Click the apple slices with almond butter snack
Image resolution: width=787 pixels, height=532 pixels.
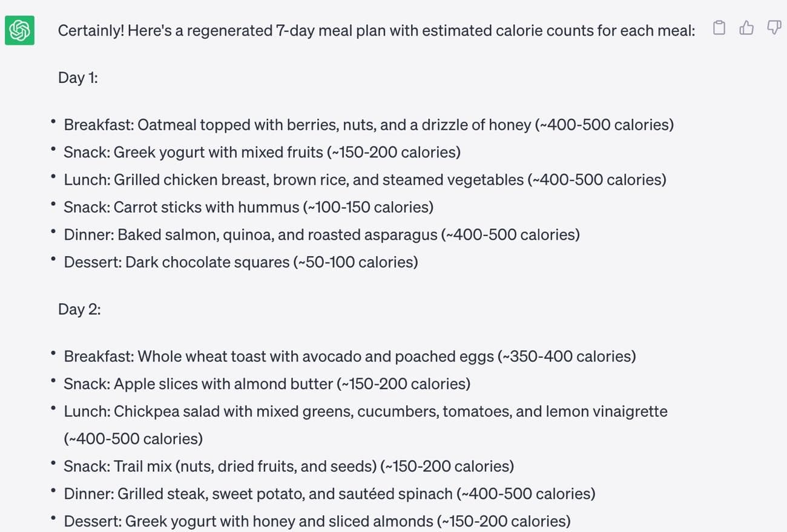(266, 384)
